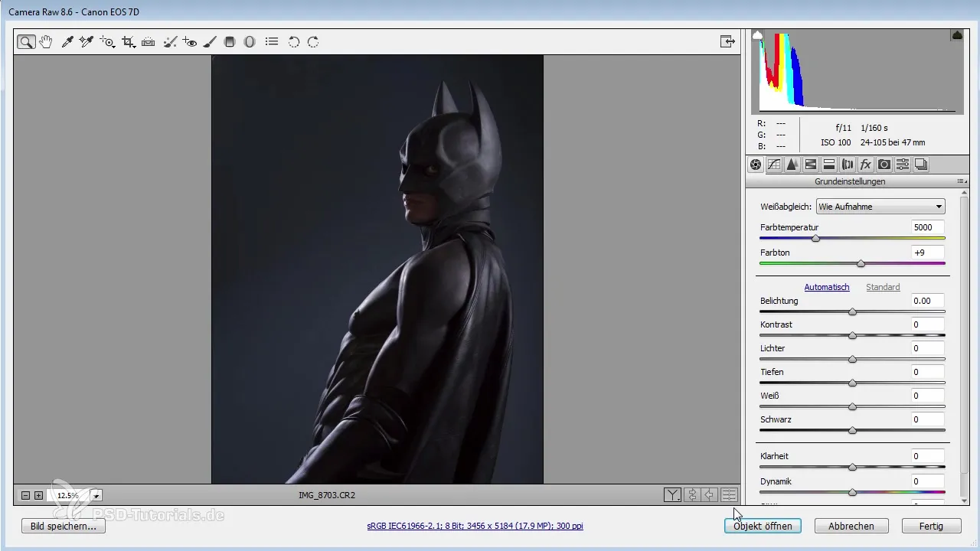Click the Dynamik slider handle
The width and height of the screenshot is (980, 551).
[x=852, y=492]
